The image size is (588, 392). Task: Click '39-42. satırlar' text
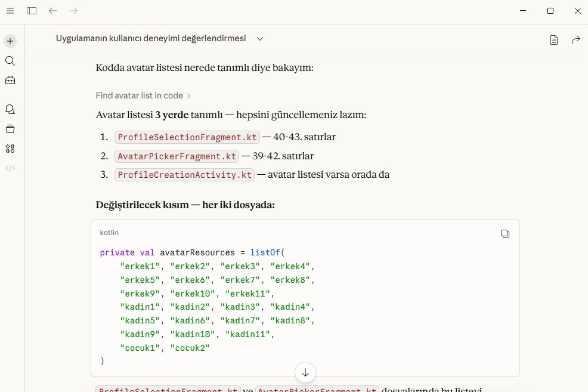point(283,156)
